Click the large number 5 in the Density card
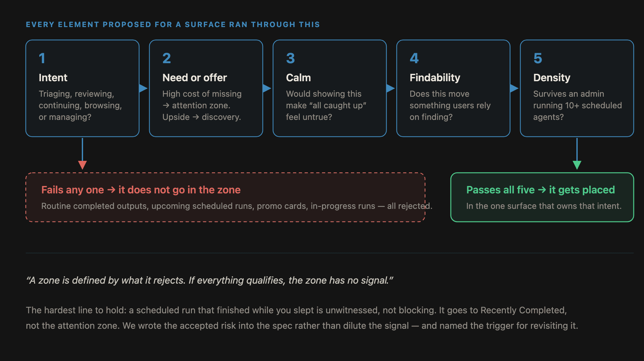This screenshot has height=361, width=644. click(x=538, y=58)
